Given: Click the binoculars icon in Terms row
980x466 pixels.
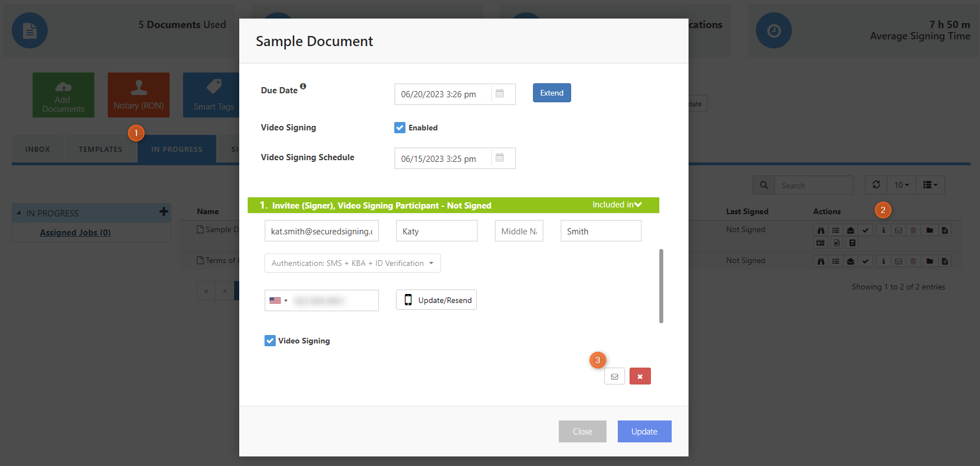Looking at the screenshot, I should (x=821, y=261).
